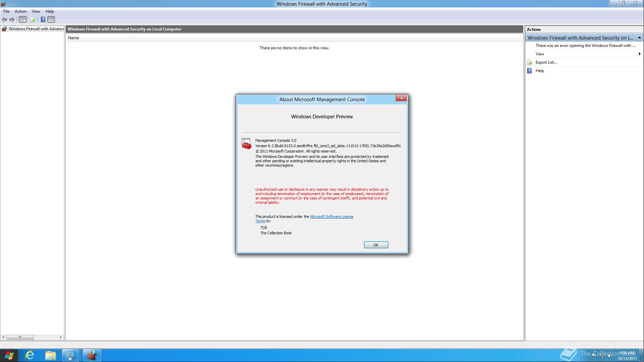Expand the View submenu in Actions pane

tap(584, 54)
